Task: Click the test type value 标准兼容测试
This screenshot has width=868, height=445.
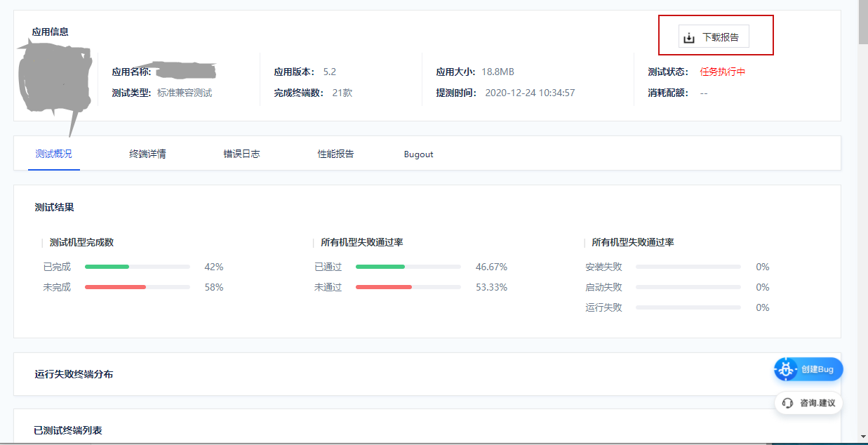Action: pos(185,93)
